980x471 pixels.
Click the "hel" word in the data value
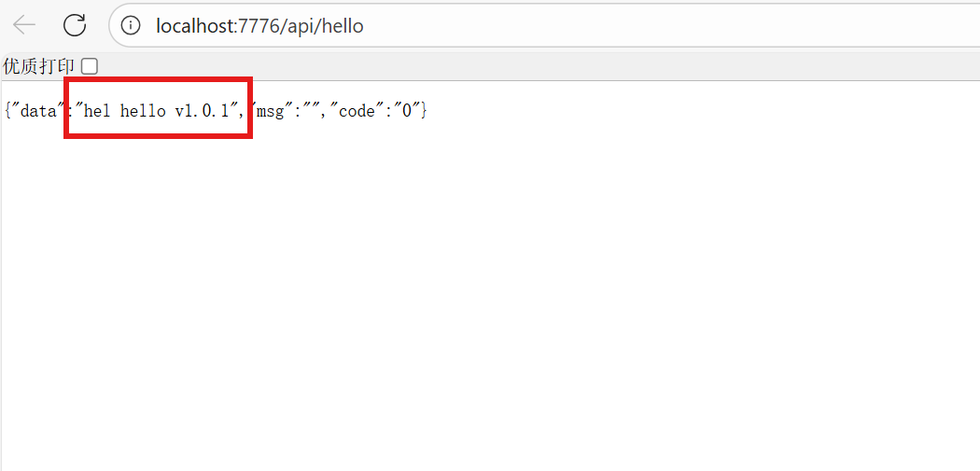pos(97,111)
